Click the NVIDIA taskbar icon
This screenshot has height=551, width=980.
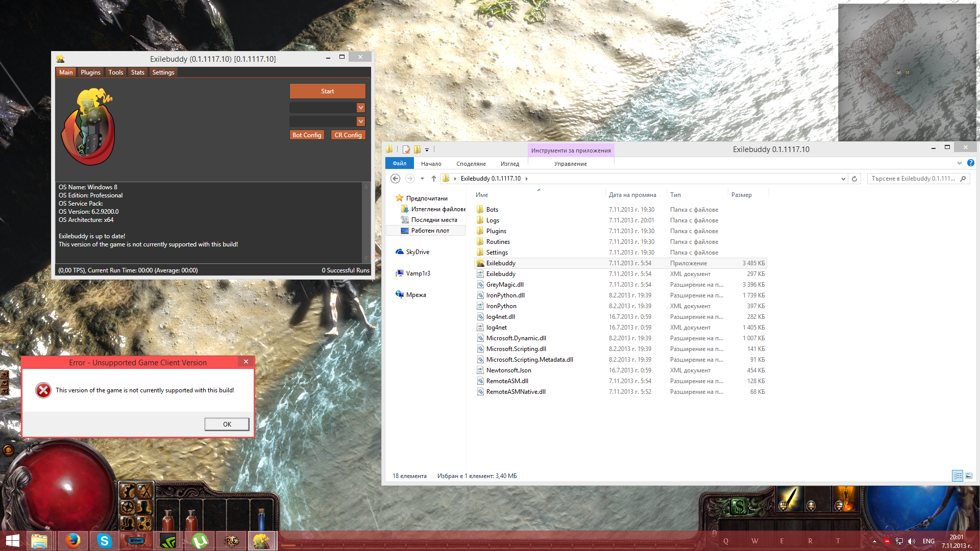point(167,540)
